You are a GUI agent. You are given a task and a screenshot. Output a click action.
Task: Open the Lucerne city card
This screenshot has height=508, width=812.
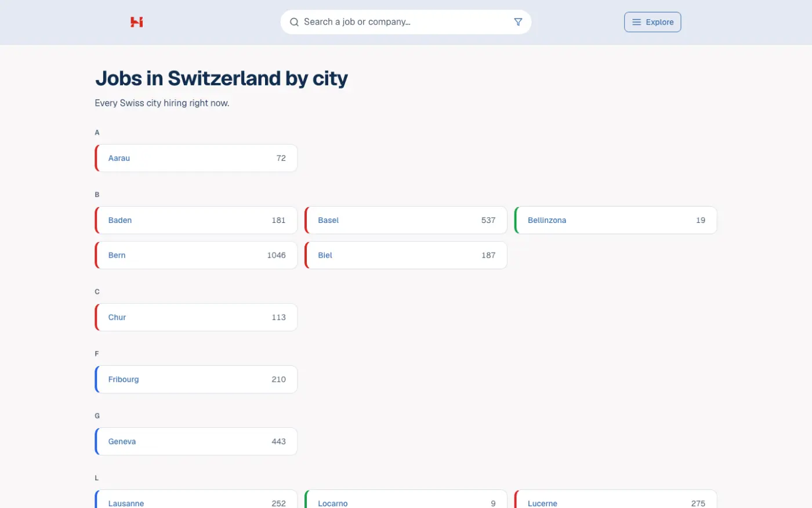[616, 499]
